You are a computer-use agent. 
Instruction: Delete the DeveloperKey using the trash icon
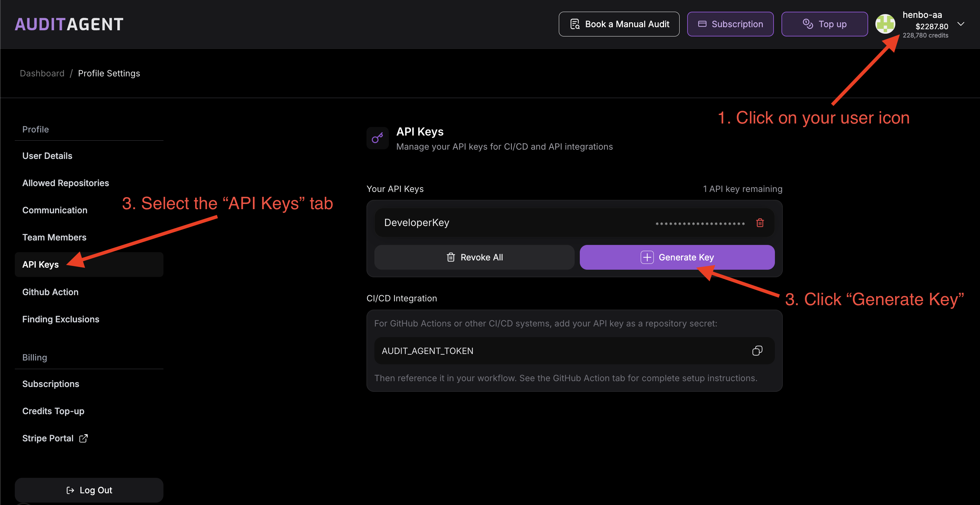click(760, 223)
